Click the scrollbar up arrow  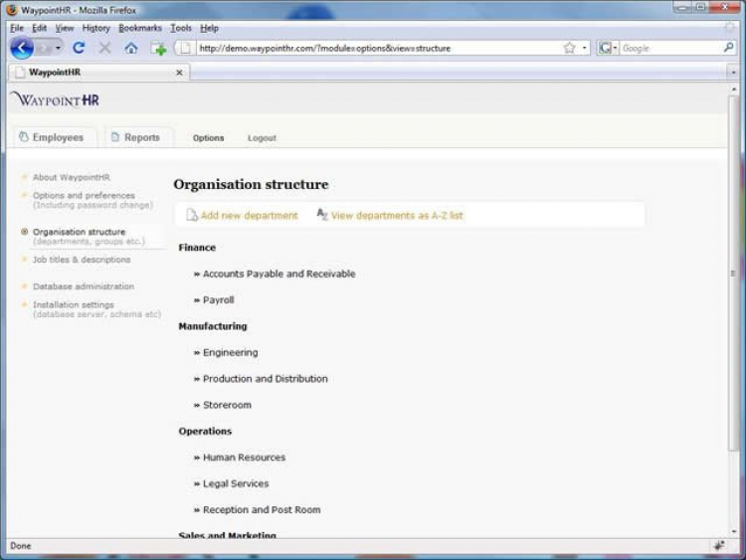(733, 89)
